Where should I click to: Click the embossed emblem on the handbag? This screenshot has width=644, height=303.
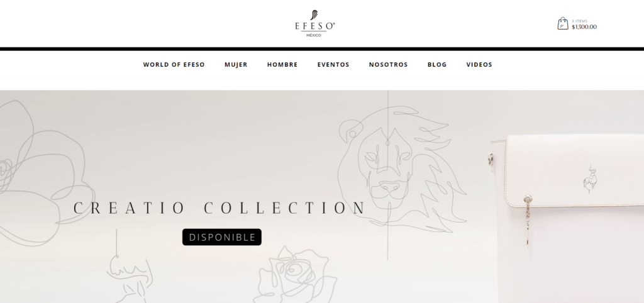pyautogui.click(x=590, y=179)
